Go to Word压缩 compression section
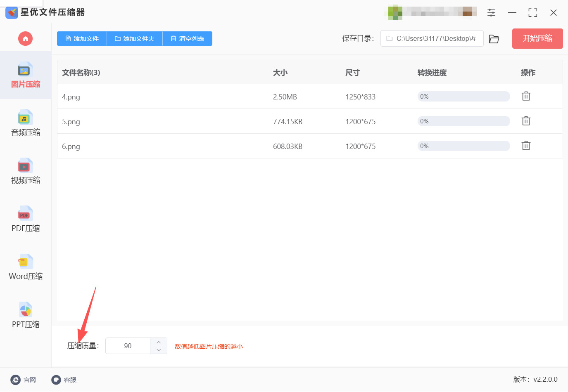 (x=26, y=267)
